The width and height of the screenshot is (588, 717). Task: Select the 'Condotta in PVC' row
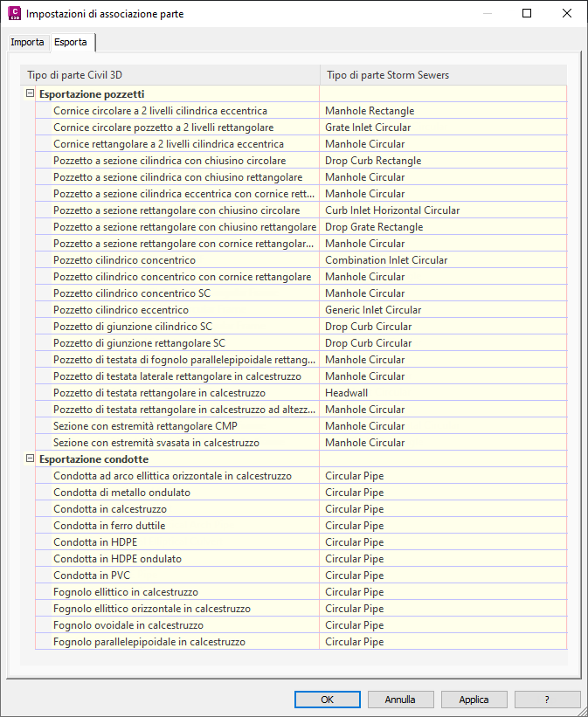click(177, 576)
